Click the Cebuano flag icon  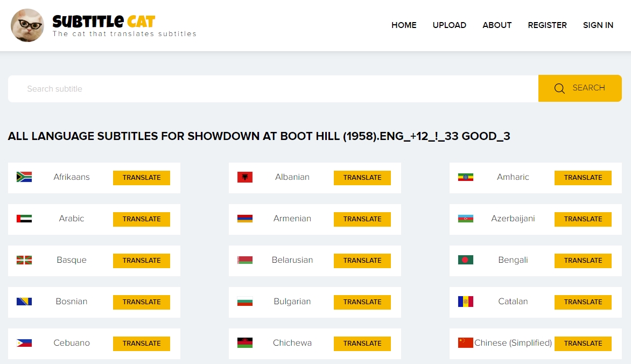pos(24,343)
